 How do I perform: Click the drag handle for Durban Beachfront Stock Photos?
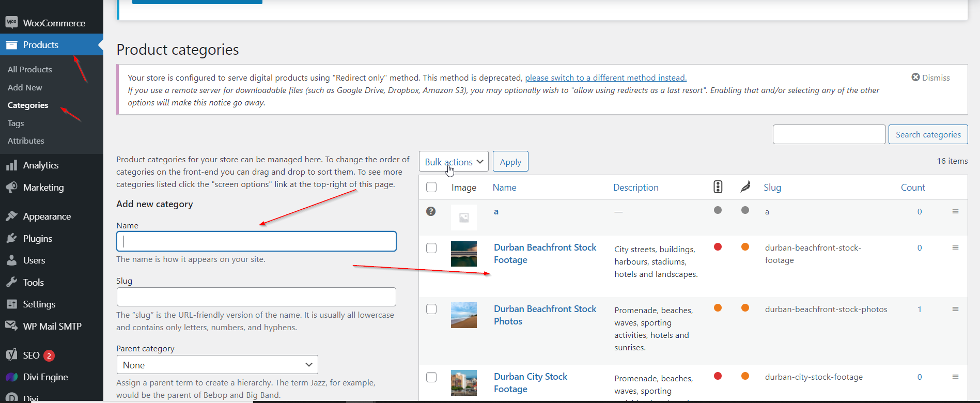[x=955, y=309]
